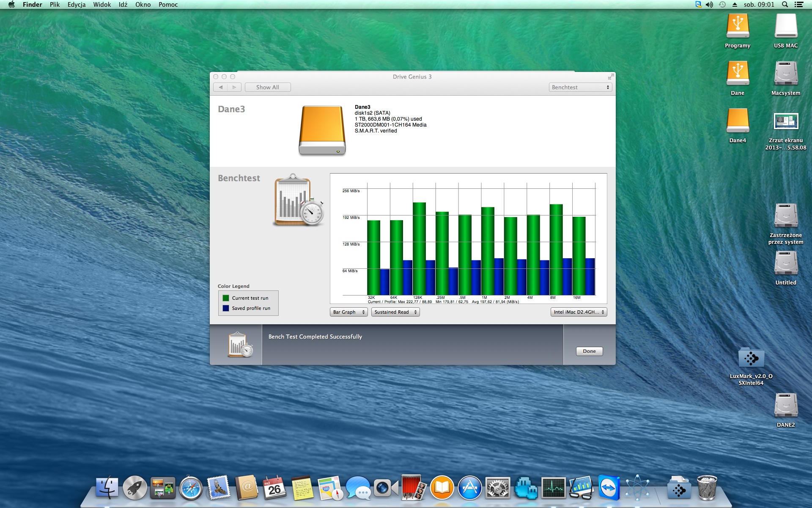Image resolution: width=812 pixels, height=508 pixels.
Task: Click the green Current test run swatch
Action: (226, 298)
